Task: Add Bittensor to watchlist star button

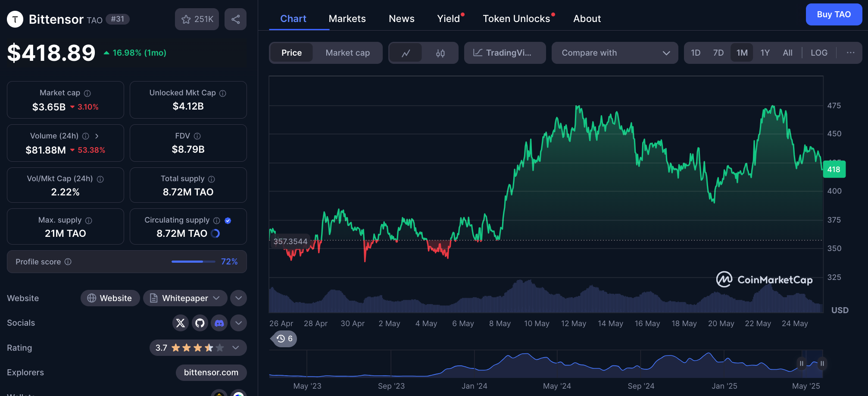Action: (197, 19)
